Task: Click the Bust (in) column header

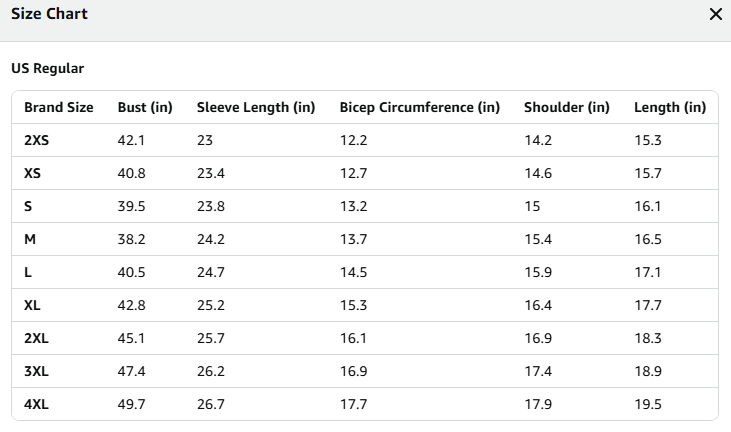Action: click(x=145, y=107)
